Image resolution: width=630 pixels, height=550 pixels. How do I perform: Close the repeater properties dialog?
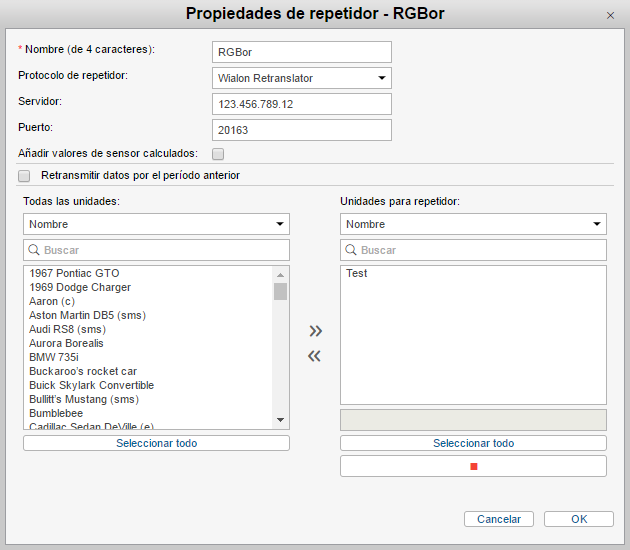[x=611, y=15]
